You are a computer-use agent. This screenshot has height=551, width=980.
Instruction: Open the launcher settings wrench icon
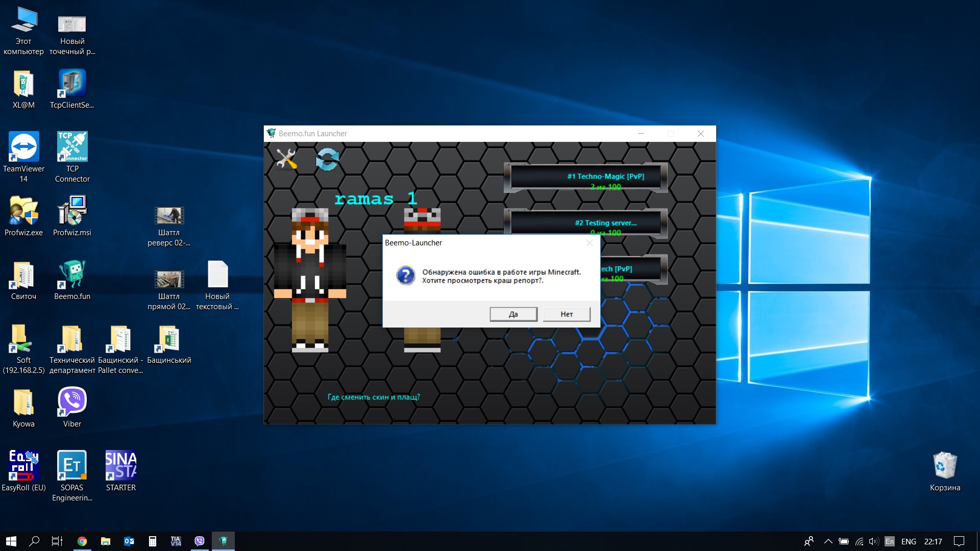286,159
